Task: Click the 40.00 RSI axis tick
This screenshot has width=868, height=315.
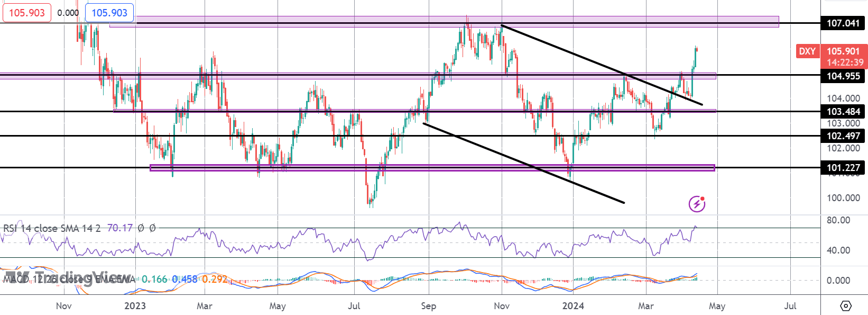Action: (x=838, y=250)
